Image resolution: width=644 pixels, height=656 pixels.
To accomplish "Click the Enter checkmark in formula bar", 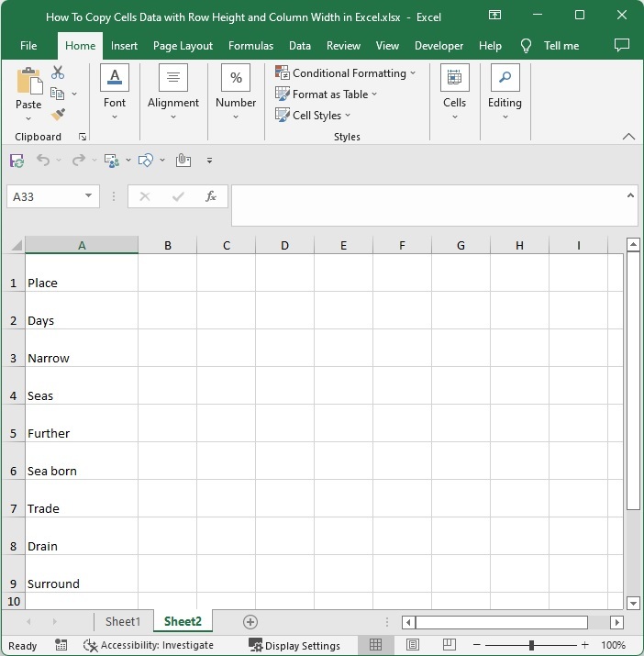I will click(178, 196).
